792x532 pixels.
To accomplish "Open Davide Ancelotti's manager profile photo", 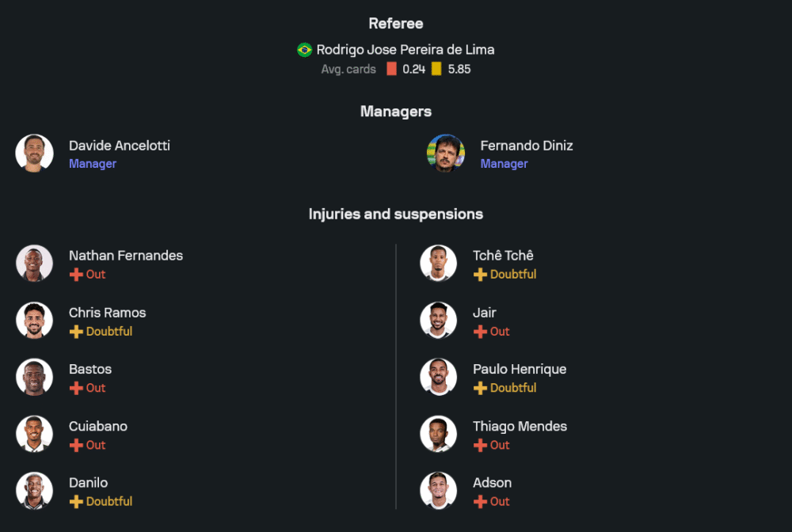I will pos(34,154).
